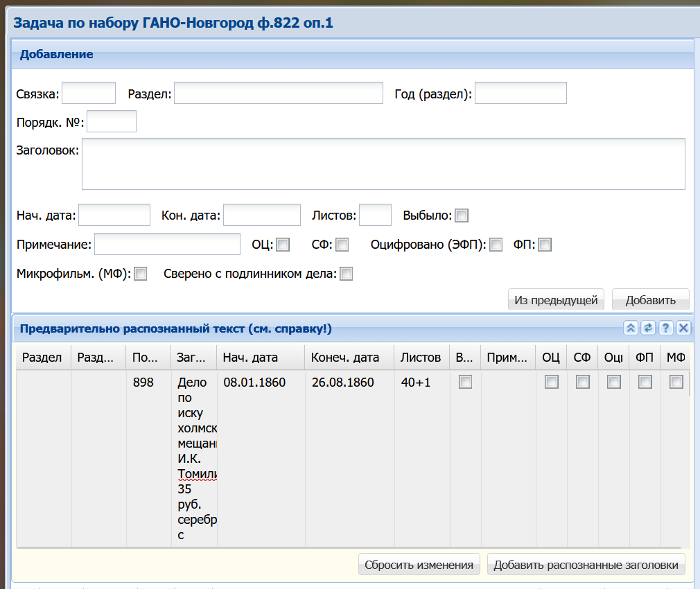This screenshot has height=589, width=700.
Task: Click Сбросить изменения button
Action: tap(419, 565)
